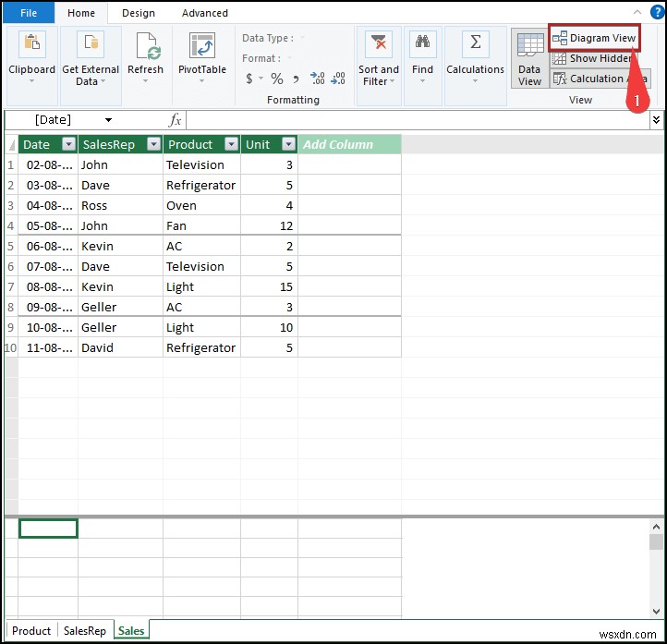This screenshot has height=644, width=667.
Task: Click the date cell 02-08-...
Action: click(48, 164)
